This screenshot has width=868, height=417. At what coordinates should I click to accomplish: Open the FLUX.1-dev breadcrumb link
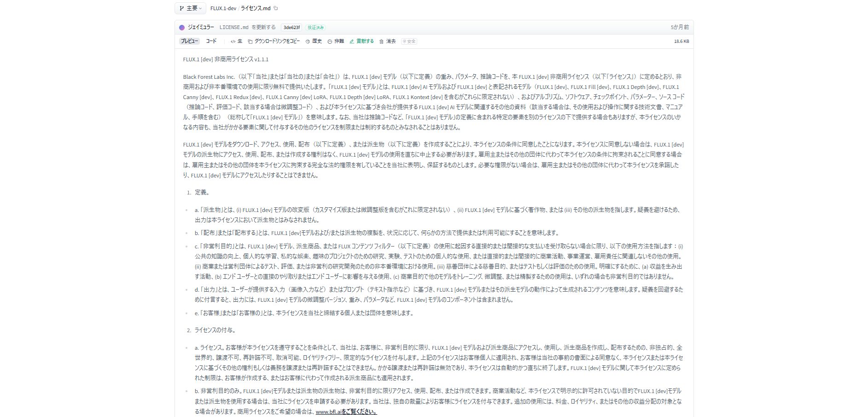coord(223,8)
